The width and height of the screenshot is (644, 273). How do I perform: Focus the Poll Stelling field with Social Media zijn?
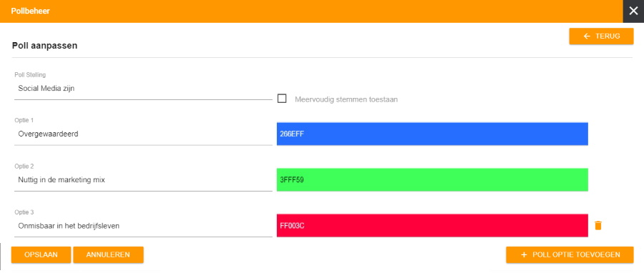coord(143,89)
